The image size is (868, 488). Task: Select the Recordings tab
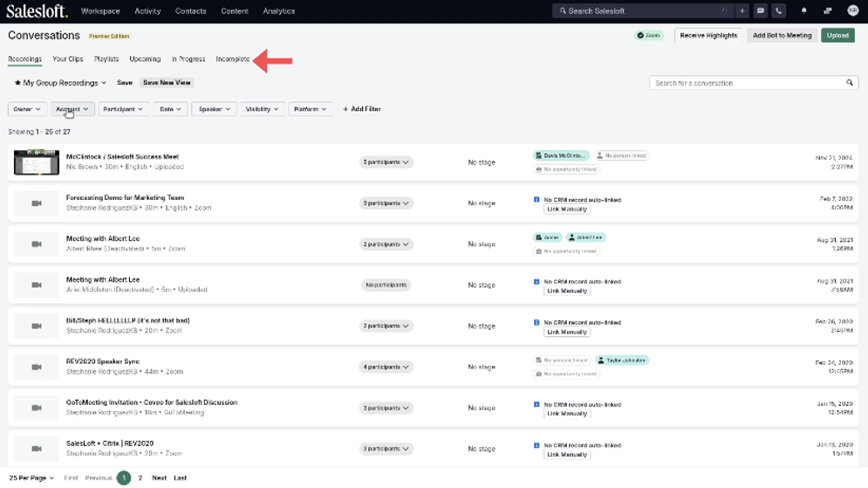click(x=25, y=58)
